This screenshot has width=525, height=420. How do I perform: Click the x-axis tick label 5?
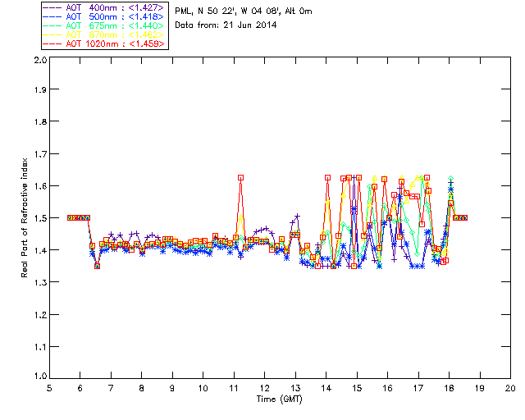coord(49,388)
